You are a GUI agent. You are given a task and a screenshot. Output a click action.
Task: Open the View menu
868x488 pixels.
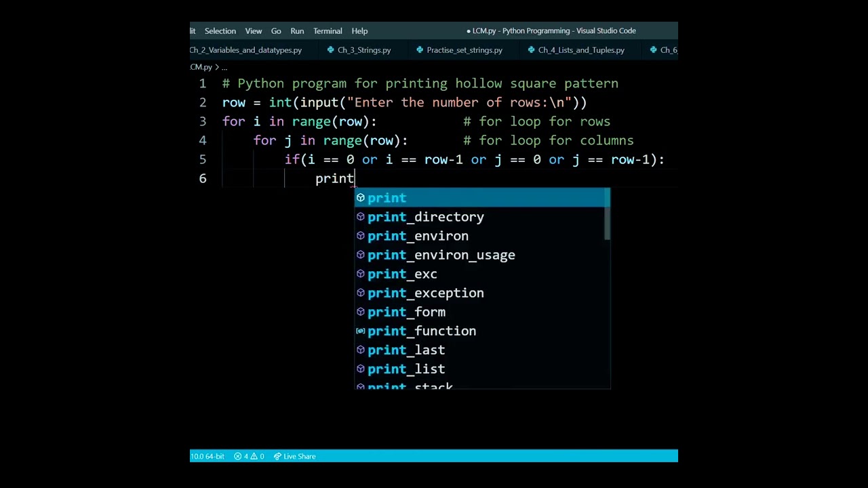(254, 30)
